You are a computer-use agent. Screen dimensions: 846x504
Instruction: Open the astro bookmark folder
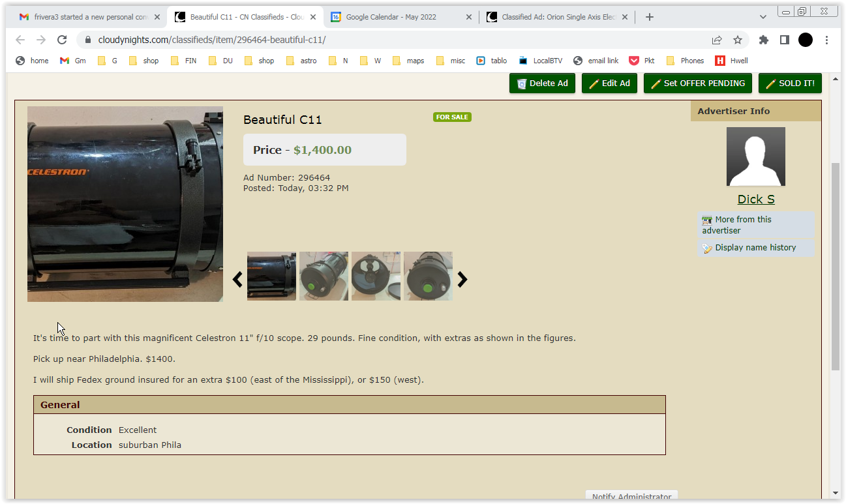point(303,61)
